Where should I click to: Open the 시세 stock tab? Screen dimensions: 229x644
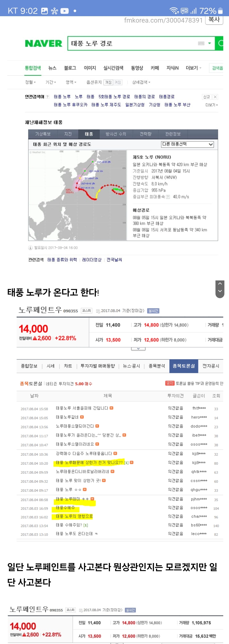click(x=51, y=366)
